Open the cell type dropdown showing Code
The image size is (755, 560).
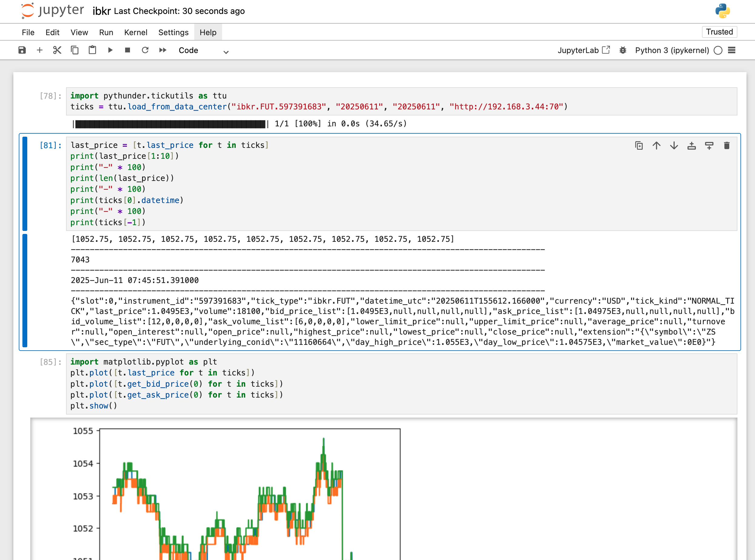click(x=204, y=51)
